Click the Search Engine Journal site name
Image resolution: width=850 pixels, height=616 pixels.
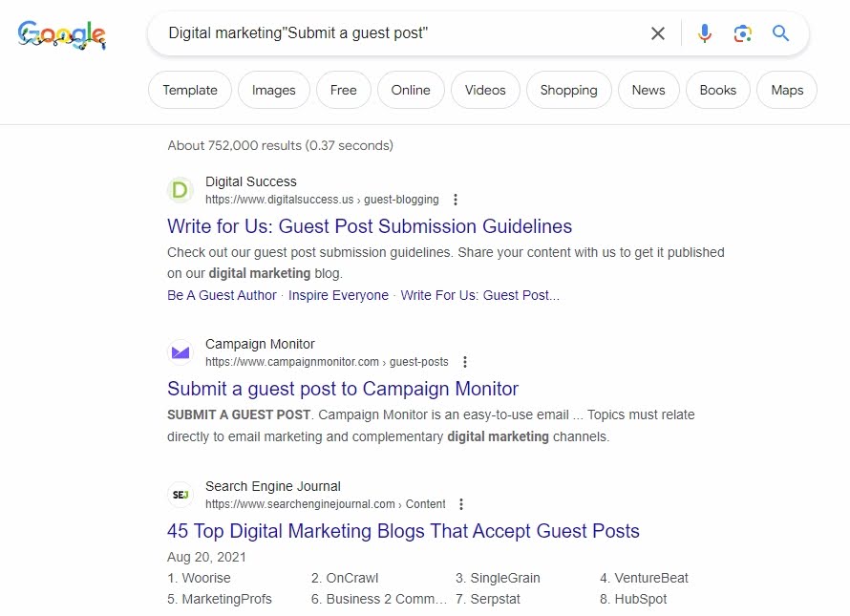click(273, 486)
